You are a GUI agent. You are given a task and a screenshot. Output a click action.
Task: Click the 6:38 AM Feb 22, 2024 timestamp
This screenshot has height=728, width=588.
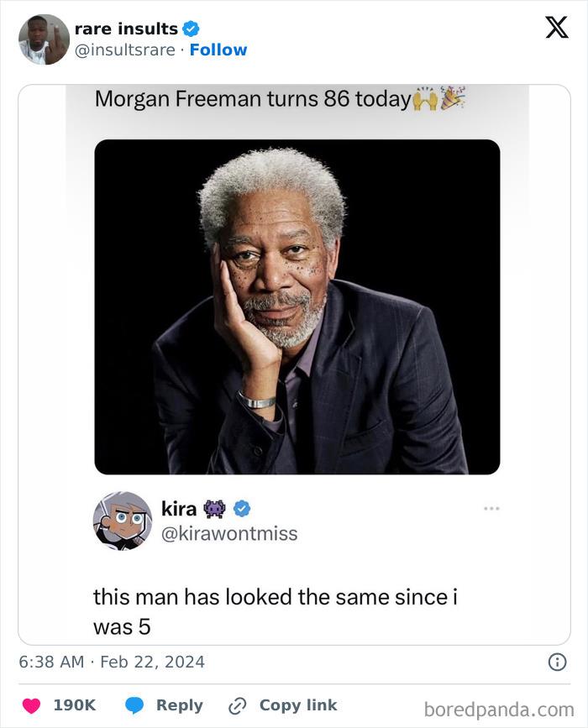tap(112, 663)
